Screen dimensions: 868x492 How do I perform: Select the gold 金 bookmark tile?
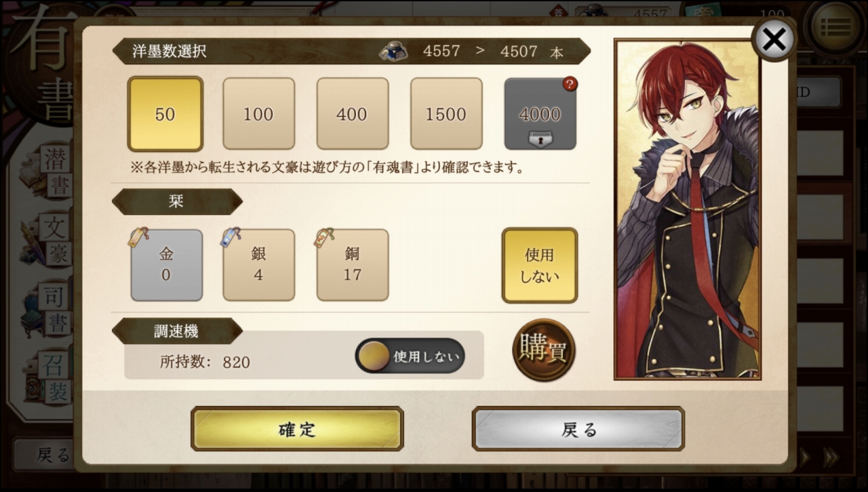[x=166, y=264]
